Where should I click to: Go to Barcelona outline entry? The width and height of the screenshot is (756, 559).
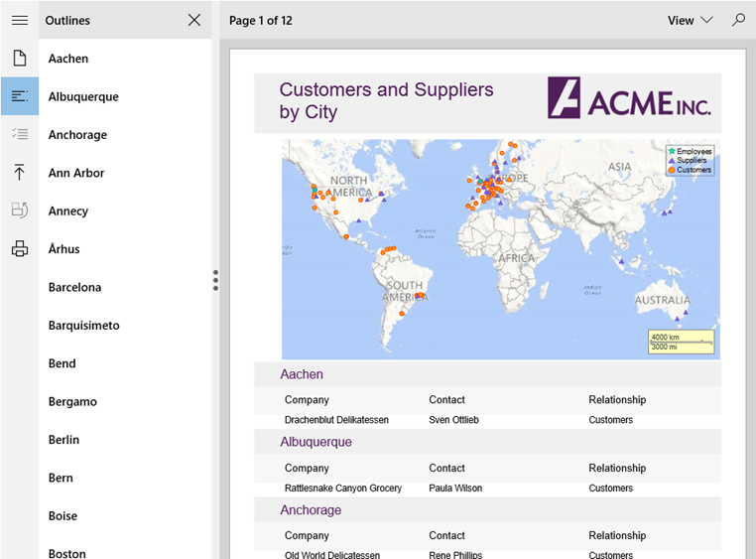74,287
